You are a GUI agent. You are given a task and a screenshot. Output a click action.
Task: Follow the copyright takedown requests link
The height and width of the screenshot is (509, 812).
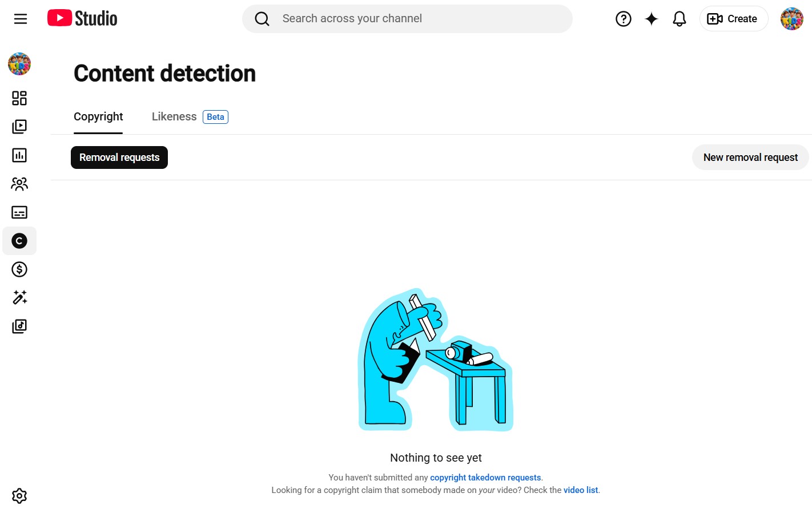pos(485,478)
